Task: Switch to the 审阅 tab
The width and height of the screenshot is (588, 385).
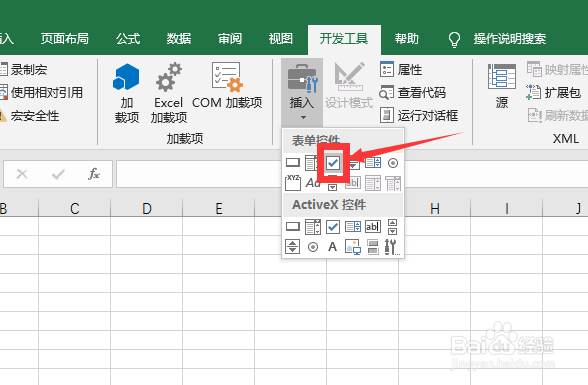Action: coord(230,39)
